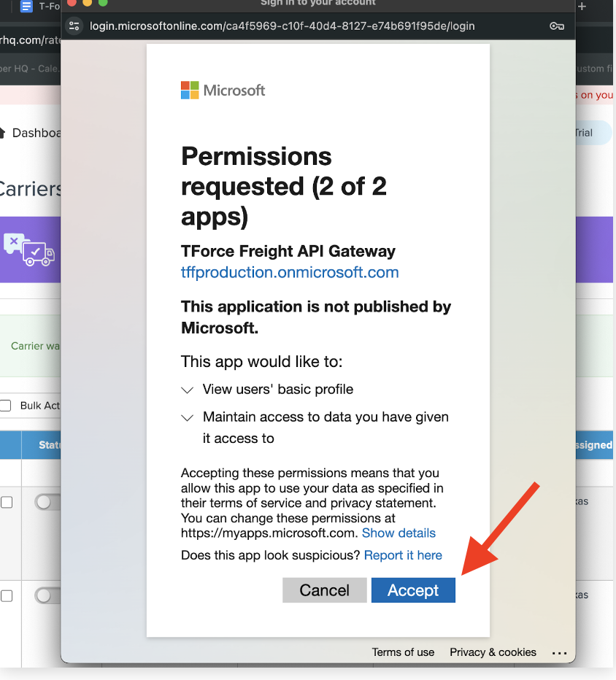This screenshot has width=616, height=680.
Task: Expand the View users' basic profile permission
Action: click(x=188, y=390)
